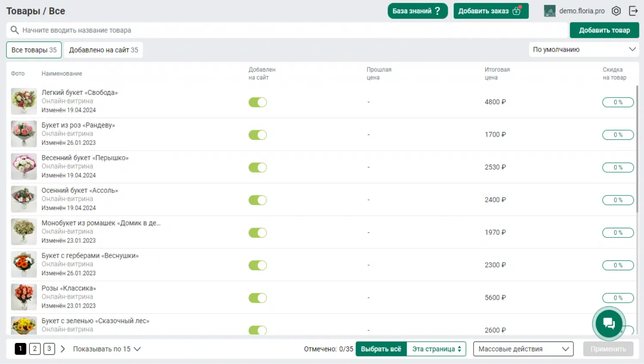Click the basket icon on Добавить заказ
Image resolution: width=644 pixels, height=364 pixels.
pos(517,11)
